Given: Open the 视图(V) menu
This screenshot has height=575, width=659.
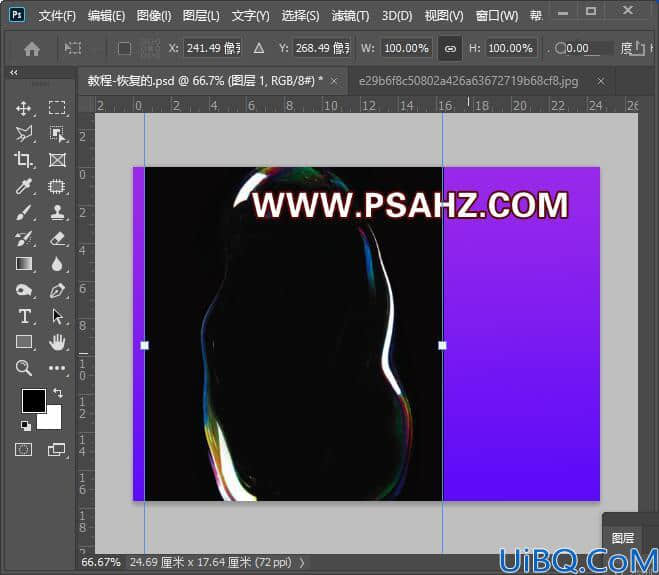Looking at the screenshot, I should [x=444, y=16].
